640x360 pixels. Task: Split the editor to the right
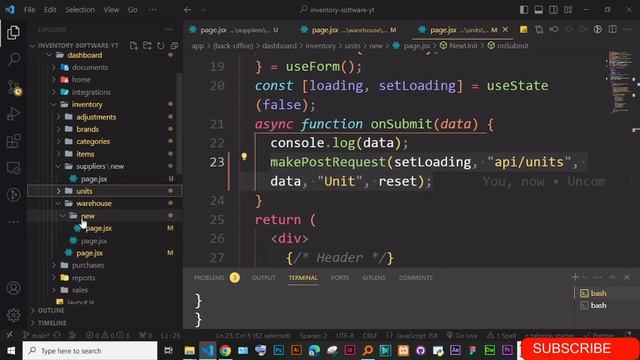pyautogui.click(x=612, y=29)
